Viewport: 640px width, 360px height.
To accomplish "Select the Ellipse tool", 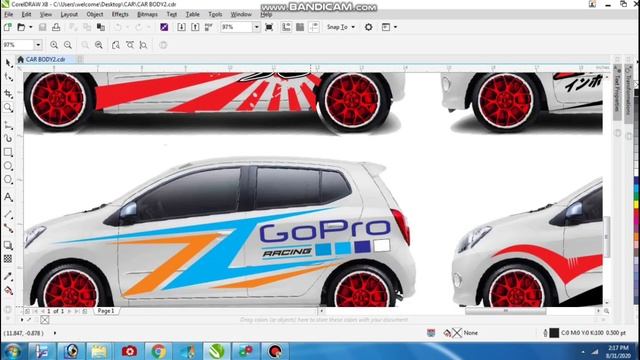I will (8, 166).
